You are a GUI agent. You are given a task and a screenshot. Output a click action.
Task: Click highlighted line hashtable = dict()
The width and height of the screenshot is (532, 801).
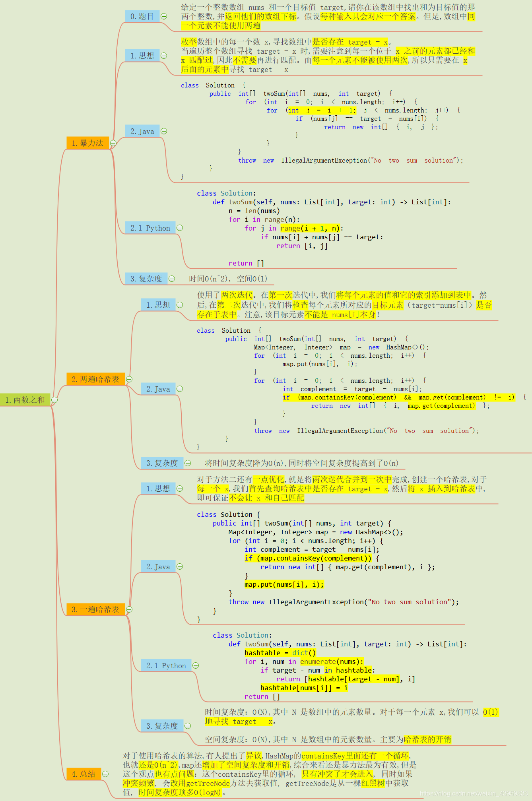pos(280,653)
